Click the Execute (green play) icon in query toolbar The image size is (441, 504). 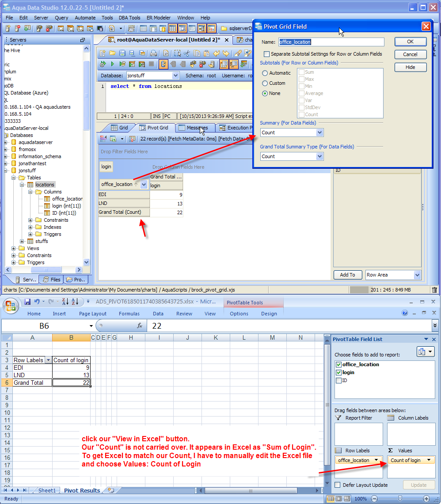click(112, 64)
